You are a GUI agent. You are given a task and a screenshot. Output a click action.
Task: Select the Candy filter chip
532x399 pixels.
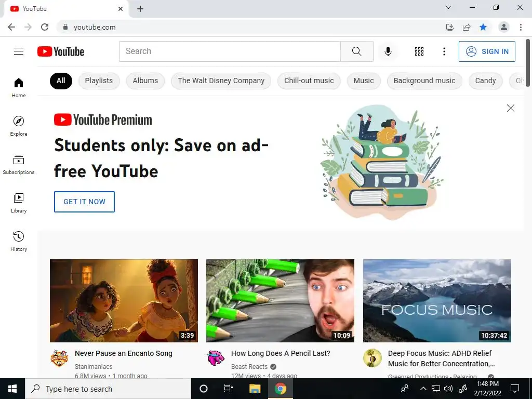[x=486, y=81]
